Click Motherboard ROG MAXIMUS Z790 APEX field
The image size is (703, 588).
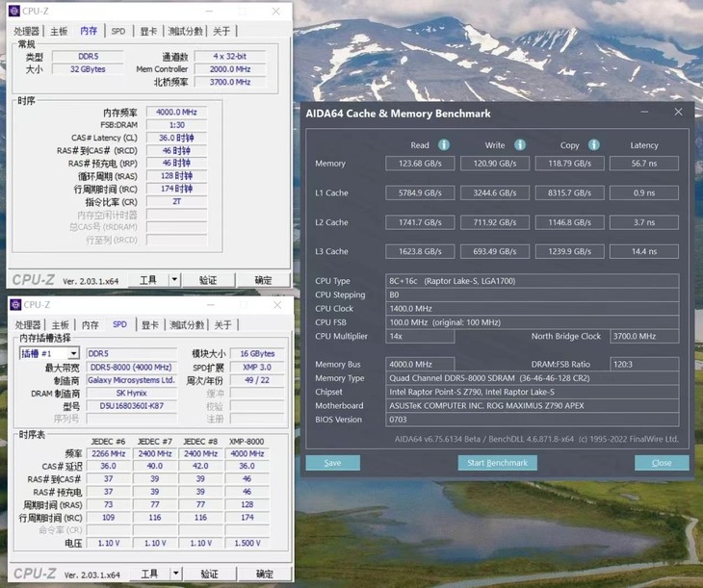pos(533,405)
